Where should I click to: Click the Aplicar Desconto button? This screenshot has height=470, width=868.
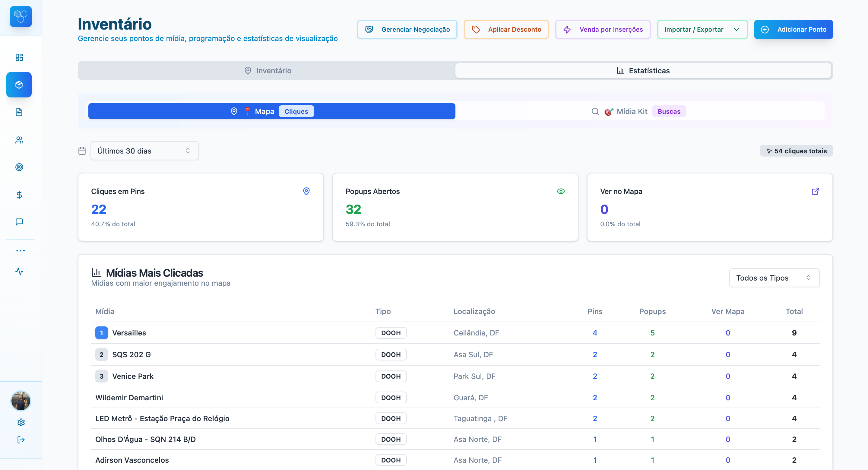[x=506, y=29]
